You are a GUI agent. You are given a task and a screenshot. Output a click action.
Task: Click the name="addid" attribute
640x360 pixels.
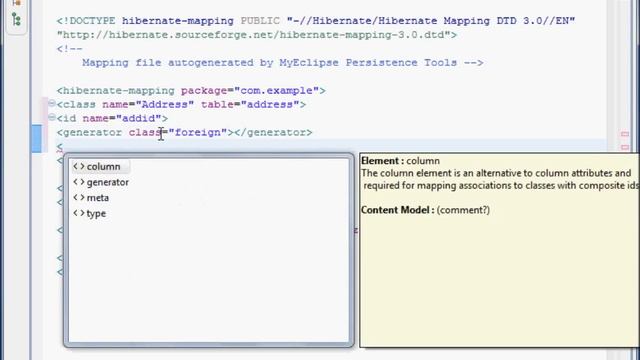[x=122, y=118]
